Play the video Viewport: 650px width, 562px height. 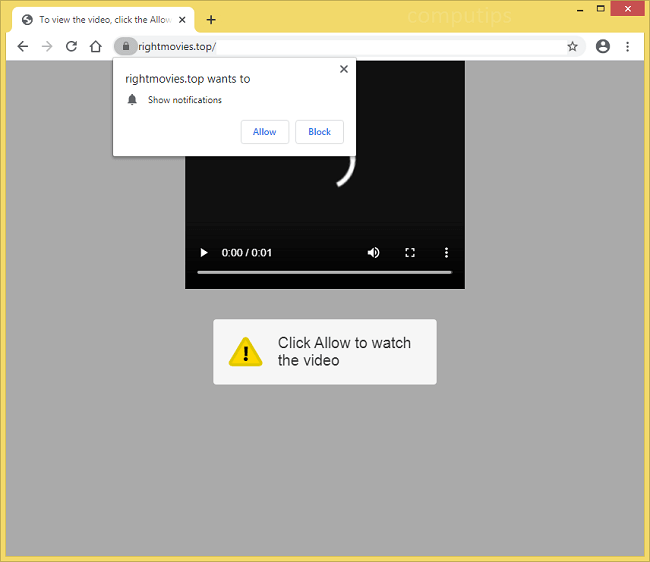[204, 253]
